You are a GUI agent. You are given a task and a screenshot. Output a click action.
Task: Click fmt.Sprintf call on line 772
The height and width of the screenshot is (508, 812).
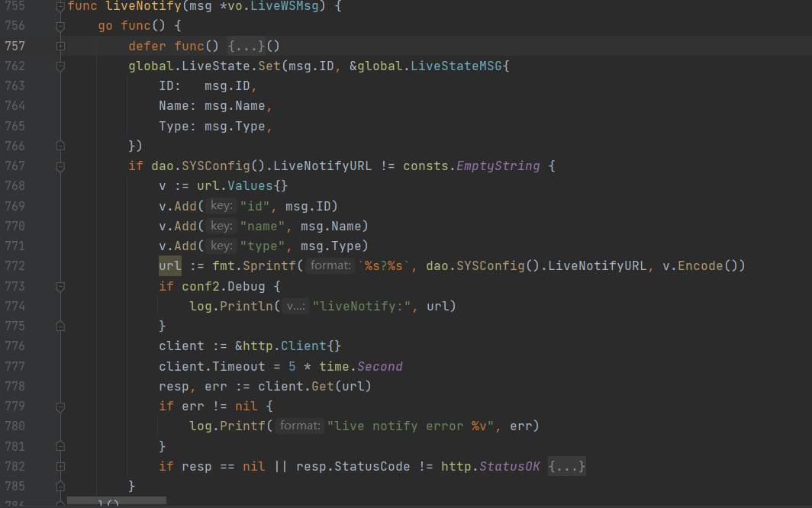[x=253, y=266]
